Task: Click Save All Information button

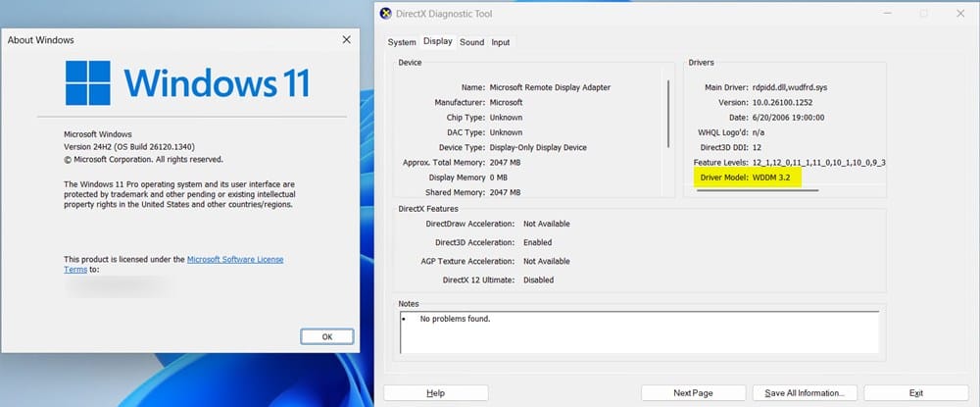Action: [x=805, y=392]
